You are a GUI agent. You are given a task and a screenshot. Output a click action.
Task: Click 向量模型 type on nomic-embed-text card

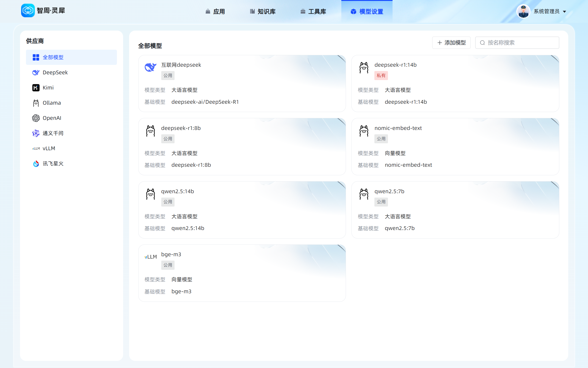point(395,153)
